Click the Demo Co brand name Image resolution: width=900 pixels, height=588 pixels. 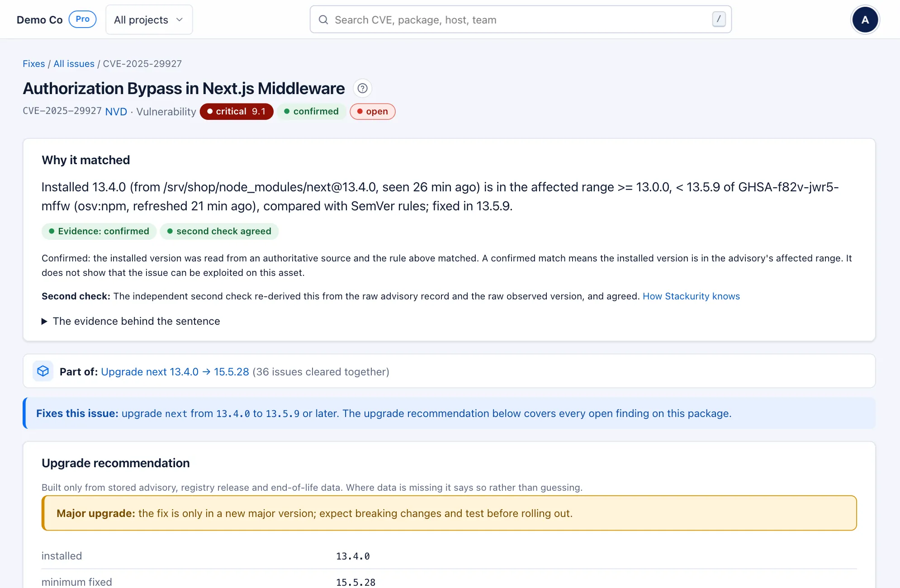pos(40,20)
